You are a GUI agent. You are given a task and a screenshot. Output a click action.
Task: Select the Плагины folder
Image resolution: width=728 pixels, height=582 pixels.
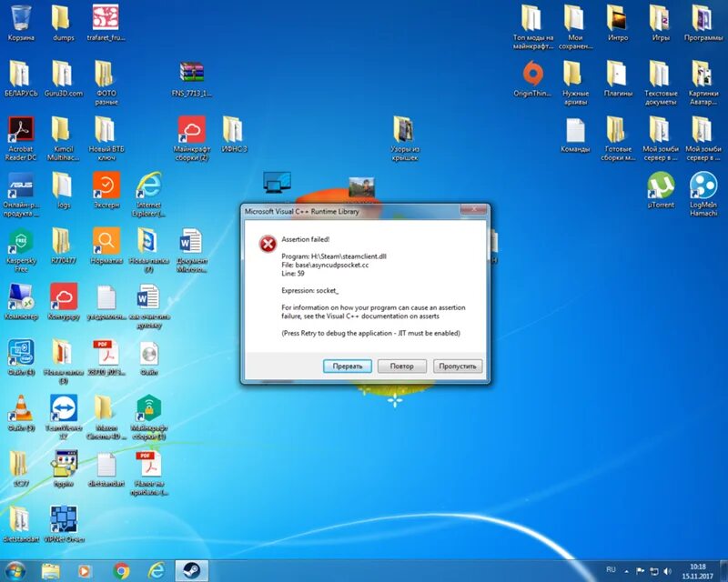point(618,79)
